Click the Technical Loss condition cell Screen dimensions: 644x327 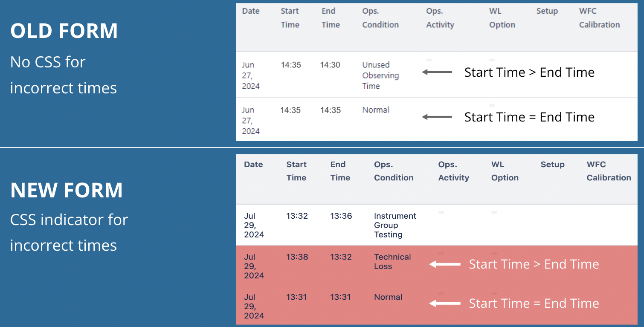[x=392, y=261]
